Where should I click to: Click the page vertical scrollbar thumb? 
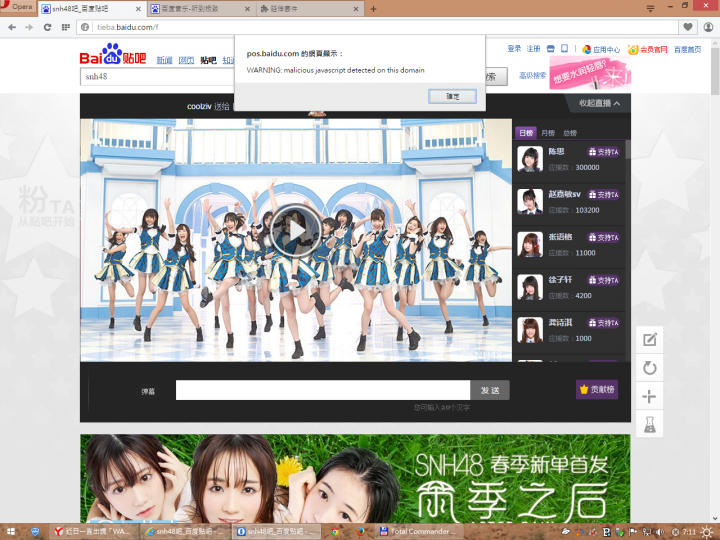coord(715,71)
